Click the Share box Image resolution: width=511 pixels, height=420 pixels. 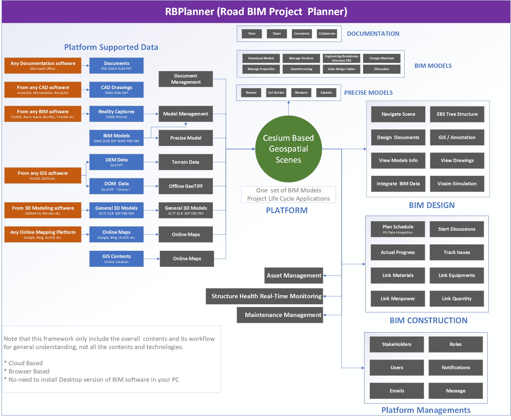[277, 33]
